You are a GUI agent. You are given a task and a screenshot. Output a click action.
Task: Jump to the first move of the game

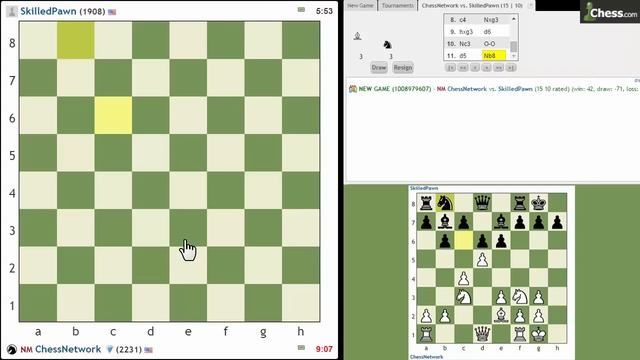[x=451, y=68]
